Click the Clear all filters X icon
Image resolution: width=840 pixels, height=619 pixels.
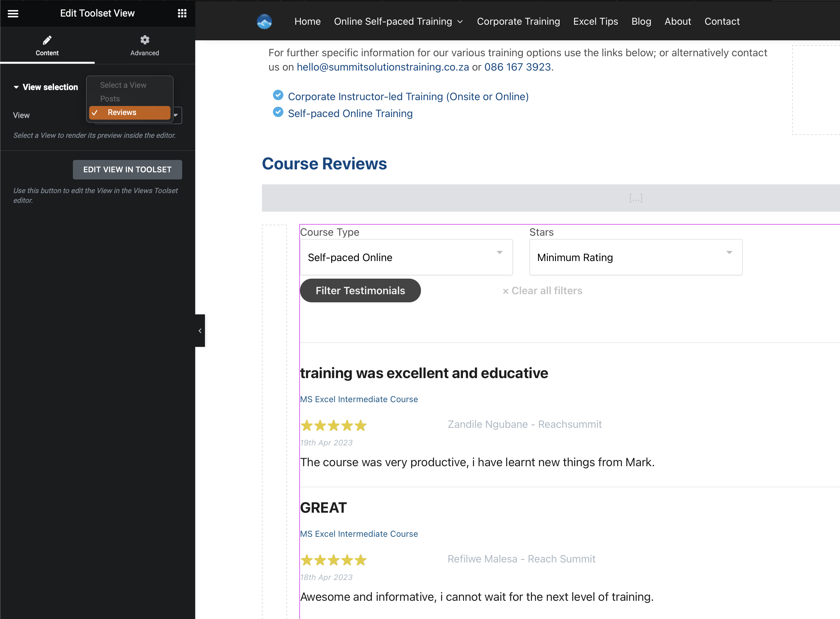[506, 291]
